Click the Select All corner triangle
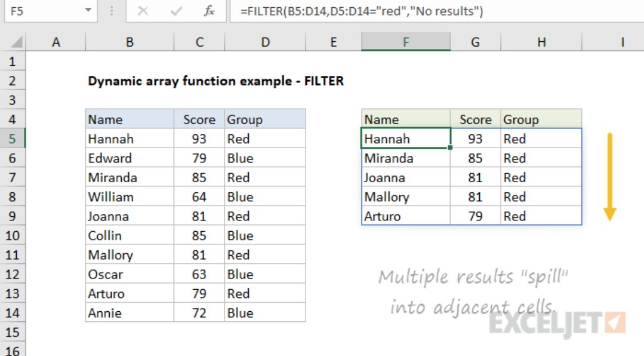The height and width of the screenshot is (356, 644). coord(17,42)
